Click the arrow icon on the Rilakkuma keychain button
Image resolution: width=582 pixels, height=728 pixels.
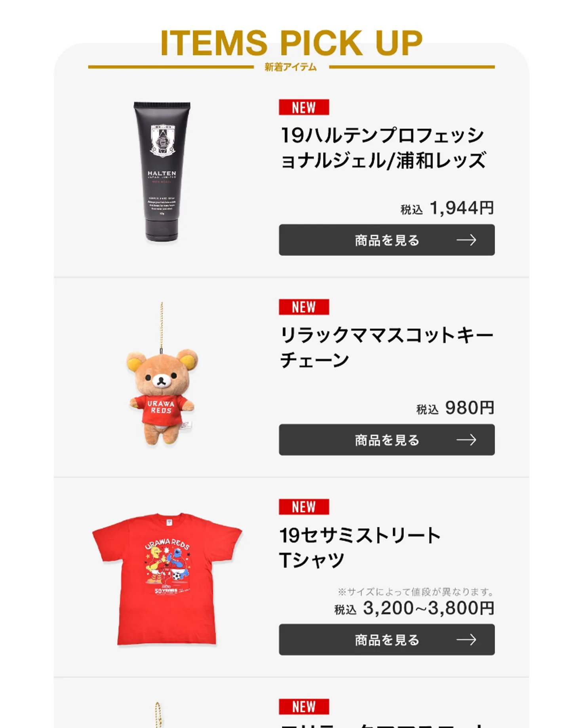point(466,440)
